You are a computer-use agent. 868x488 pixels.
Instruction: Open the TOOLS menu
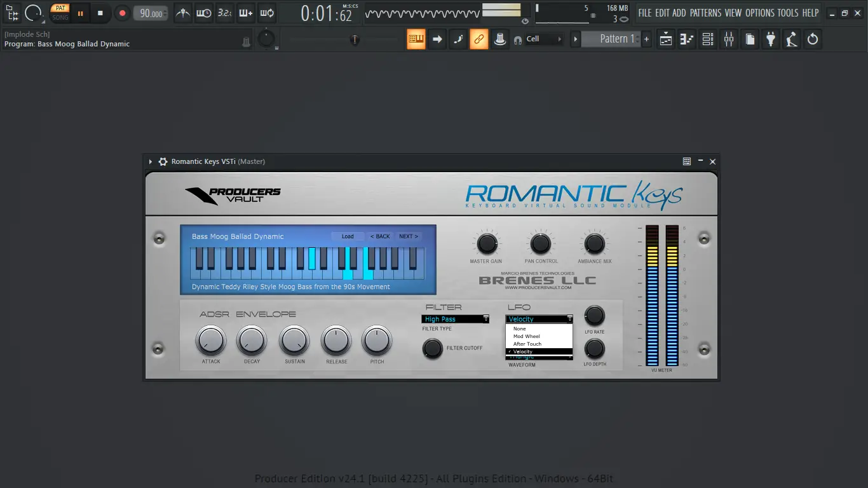[x=788, y=13]
